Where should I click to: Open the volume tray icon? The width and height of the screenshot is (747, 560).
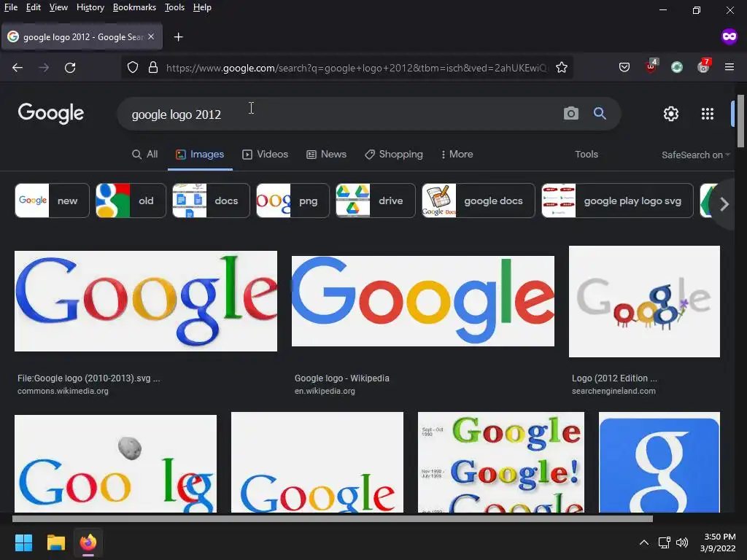coord(682,542)
